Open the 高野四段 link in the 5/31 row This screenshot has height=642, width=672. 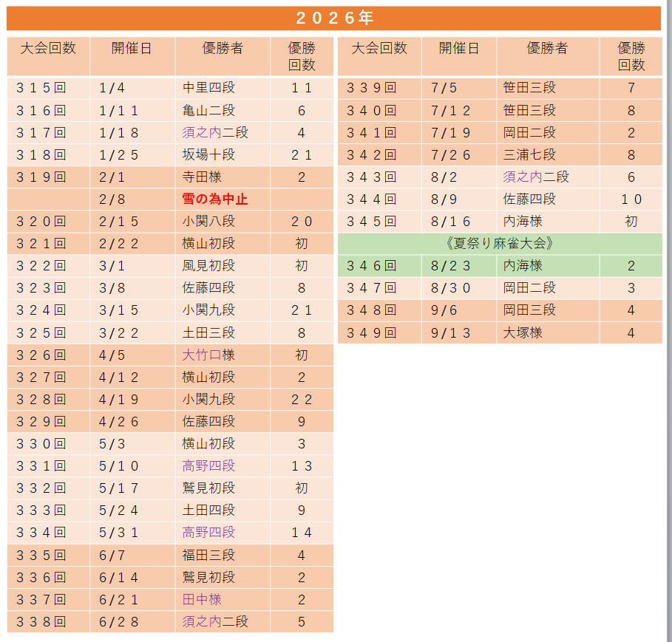point(208,533)
